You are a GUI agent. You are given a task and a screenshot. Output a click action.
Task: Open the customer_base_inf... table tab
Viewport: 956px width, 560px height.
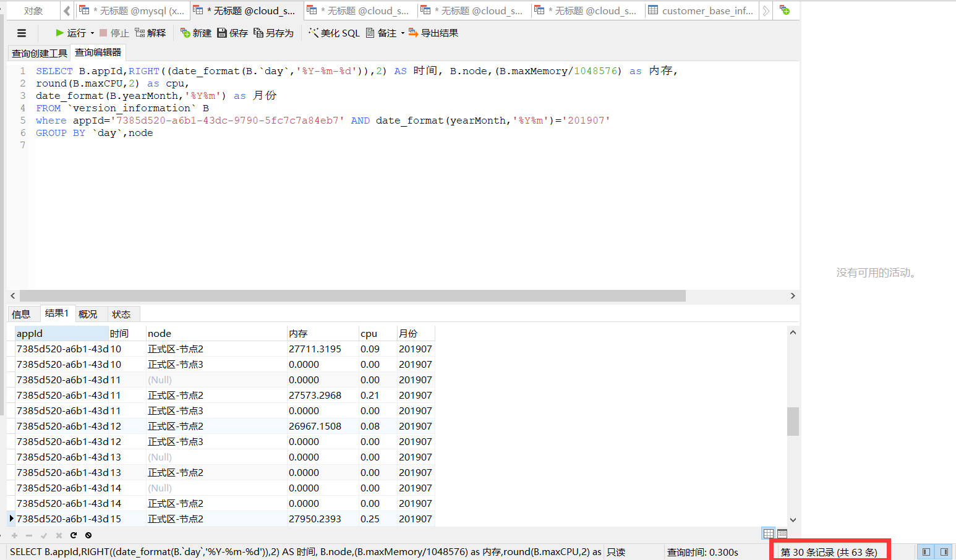[701, 11]
